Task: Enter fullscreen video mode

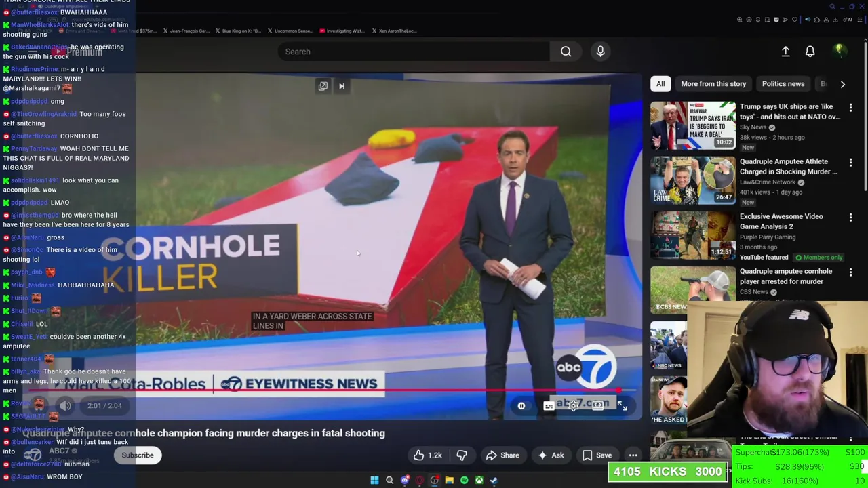Action: click(623, 406)
